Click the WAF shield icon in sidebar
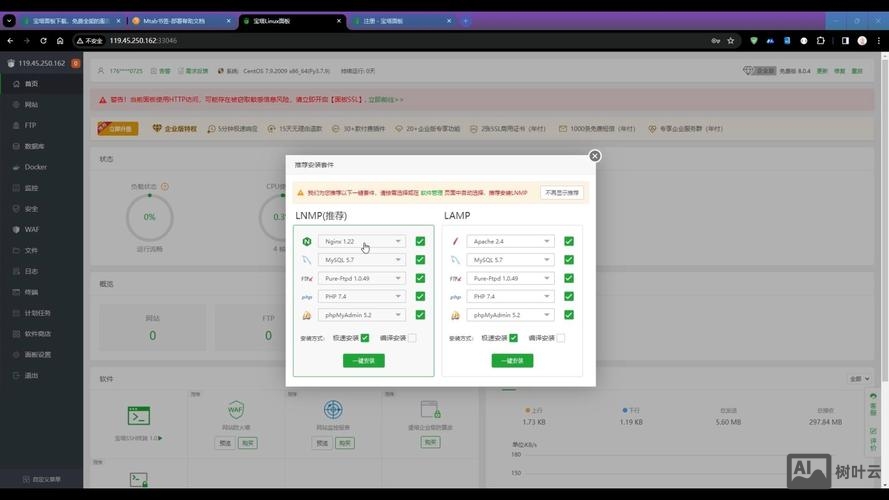The image size is (889, 500). coord(15,229)
